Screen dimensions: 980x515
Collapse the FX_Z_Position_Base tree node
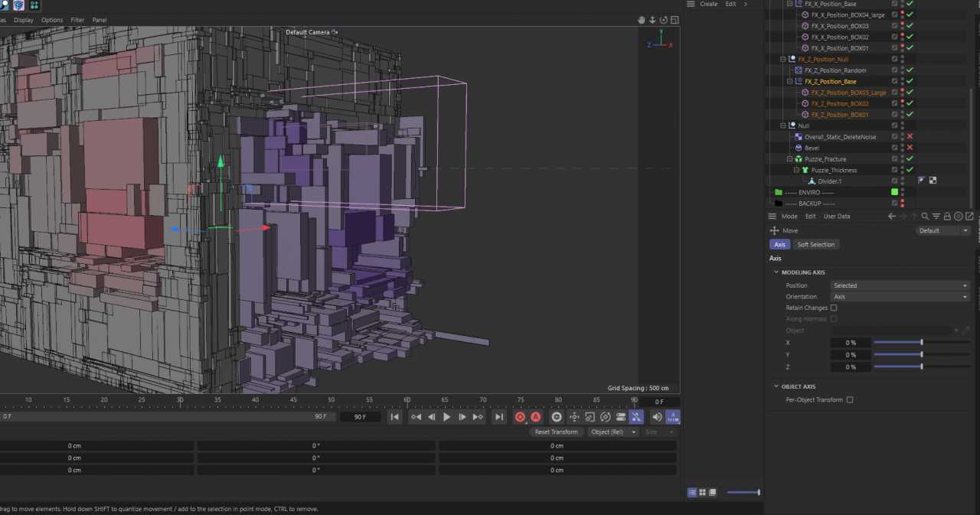pyautogui.click(x=790, y=81)
